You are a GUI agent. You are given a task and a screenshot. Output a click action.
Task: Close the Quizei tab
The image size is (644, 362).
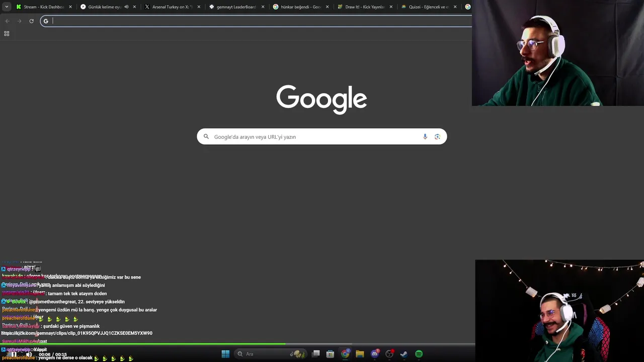coord(455,7)
